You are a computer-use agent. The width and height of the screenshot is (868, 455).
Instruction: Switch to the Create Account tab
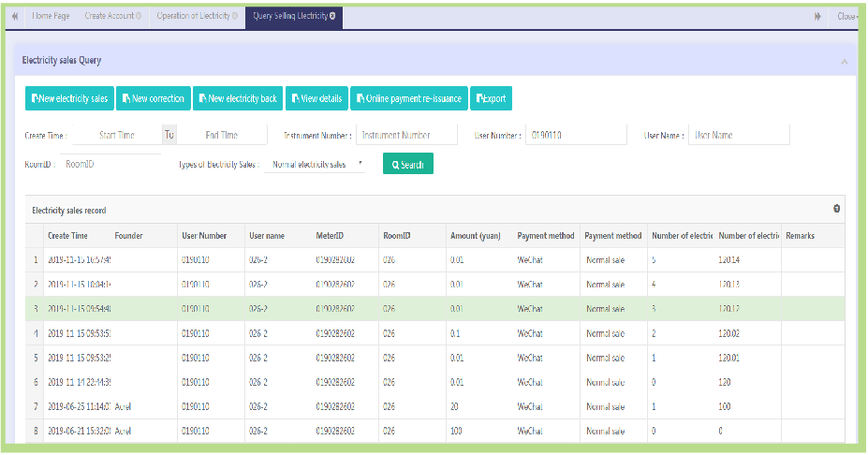(109, 16)
